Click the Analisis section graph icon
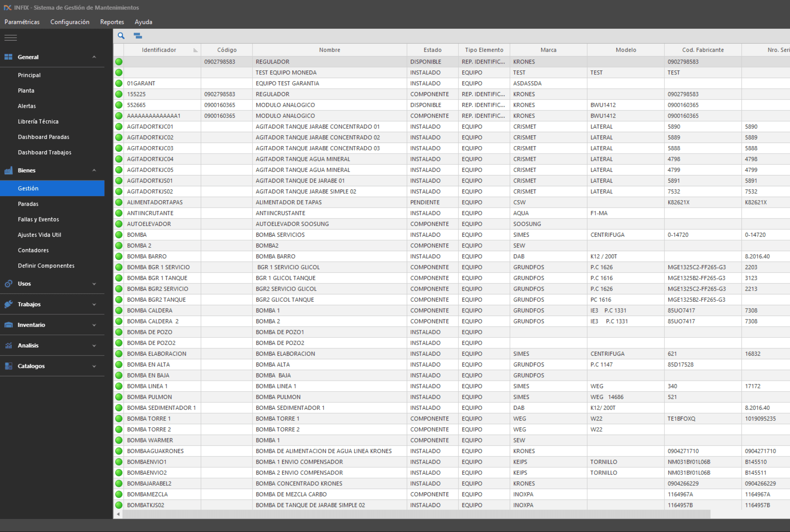Image resolution: width=790 pixels, height=532 pixels. click(8, 346)
